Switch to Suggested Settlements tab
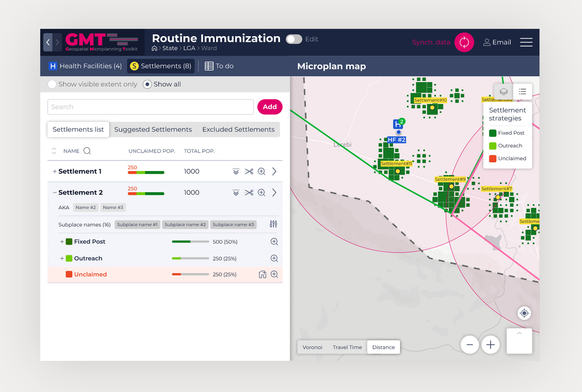This screenshot has width=582, height=392. pos(153,129)
